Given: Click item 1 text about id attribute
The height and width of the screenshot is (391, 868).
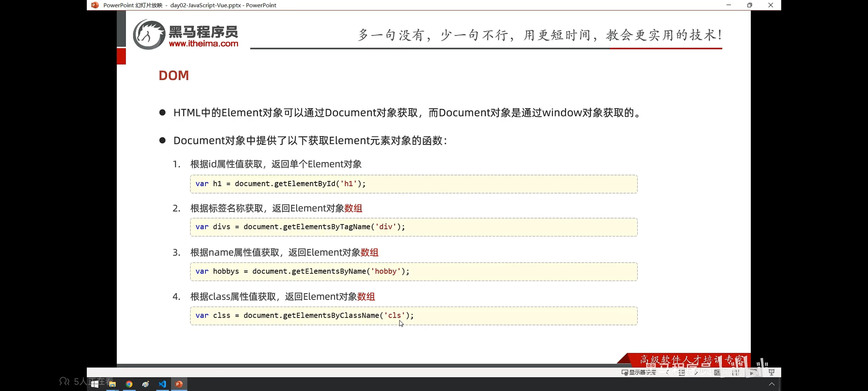Looking at the screenshot, I should click(x=276, y=164).
